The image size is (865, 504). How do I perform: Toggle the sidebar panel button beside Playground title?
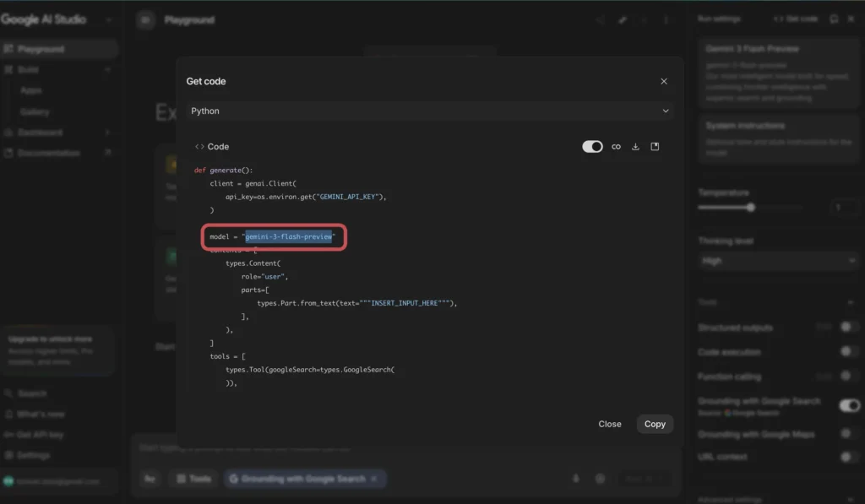coord(145,20)
